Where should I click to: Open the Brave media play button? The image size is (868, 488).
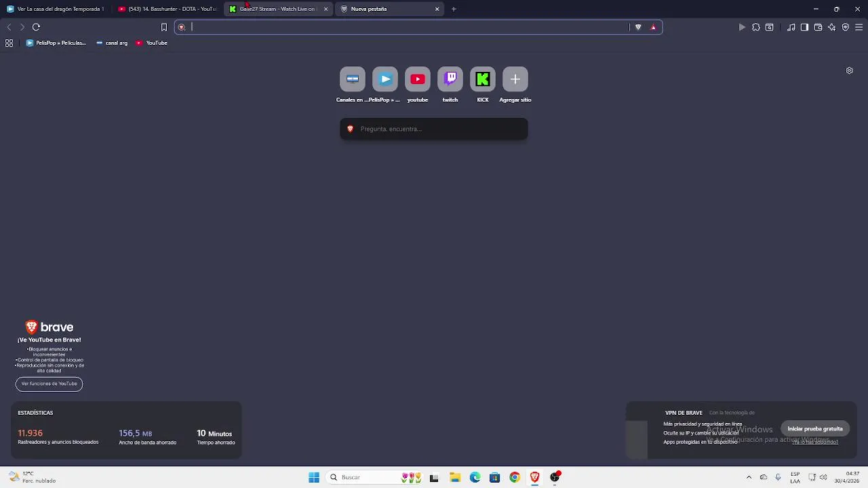coord(742,27)
